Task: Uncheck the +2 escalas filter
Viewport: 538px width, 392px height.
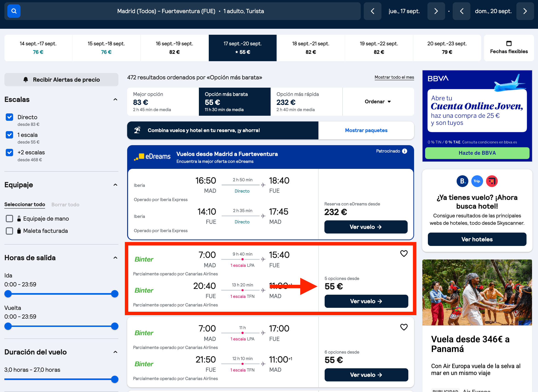Action: coord(9,152)
